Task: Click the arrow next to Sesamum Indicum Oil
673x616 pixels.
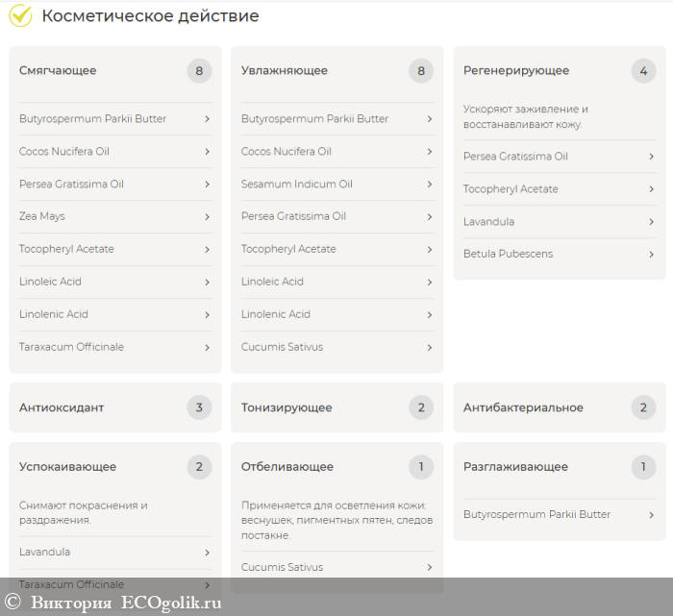Action: (x=429, y=185)
